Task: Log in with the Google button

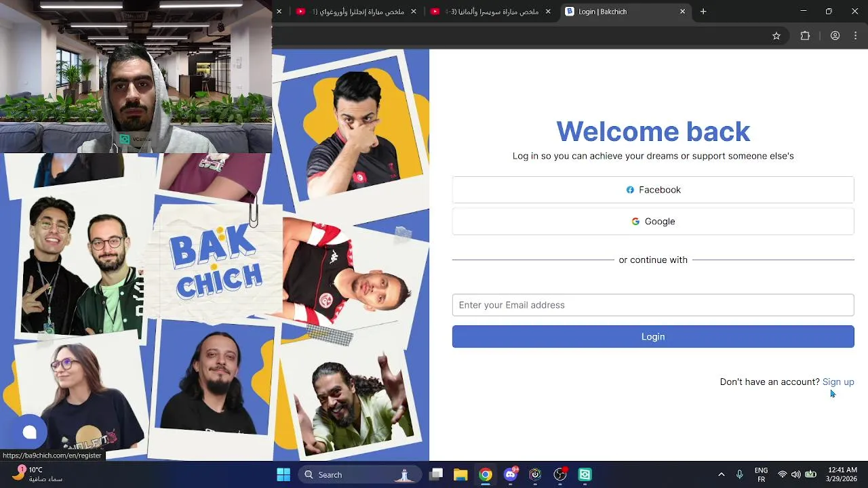Action: point(653,222)
